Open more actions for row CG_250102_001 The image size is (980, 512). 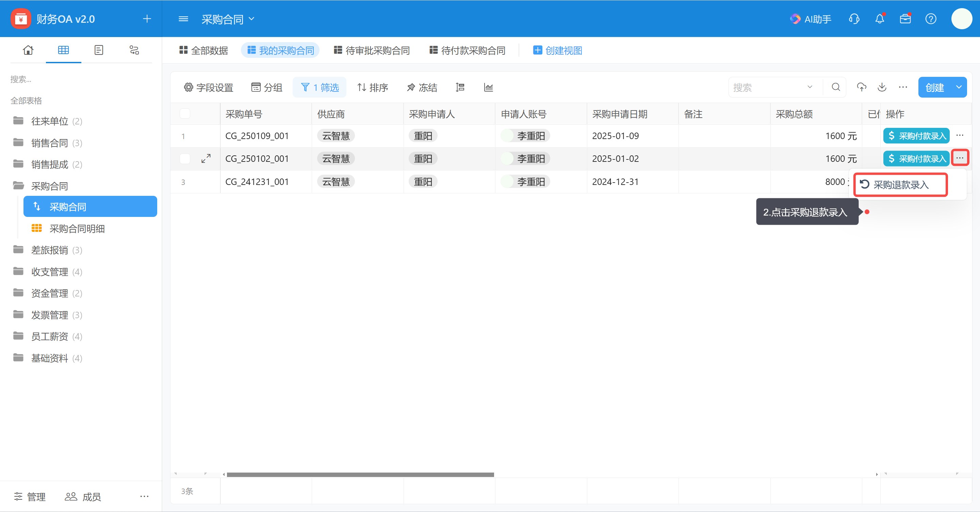click(x=960, y=158)
